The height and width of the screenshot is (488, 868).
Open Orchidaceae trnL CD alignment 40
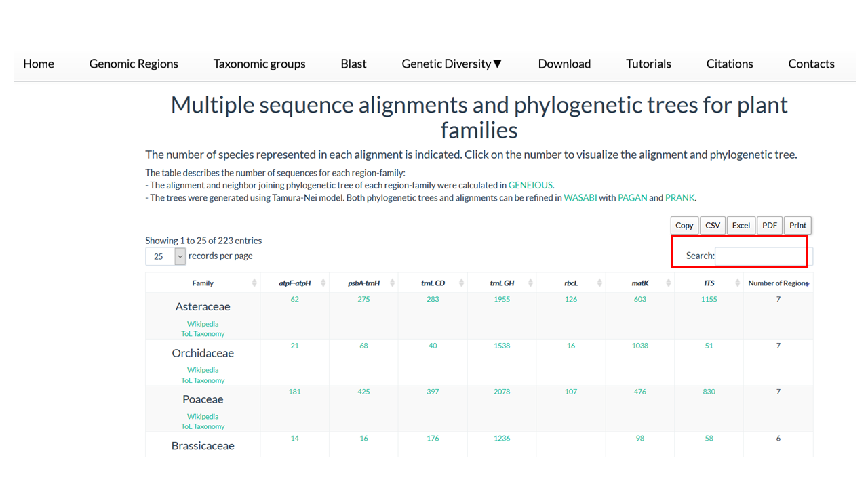[433, 346]
